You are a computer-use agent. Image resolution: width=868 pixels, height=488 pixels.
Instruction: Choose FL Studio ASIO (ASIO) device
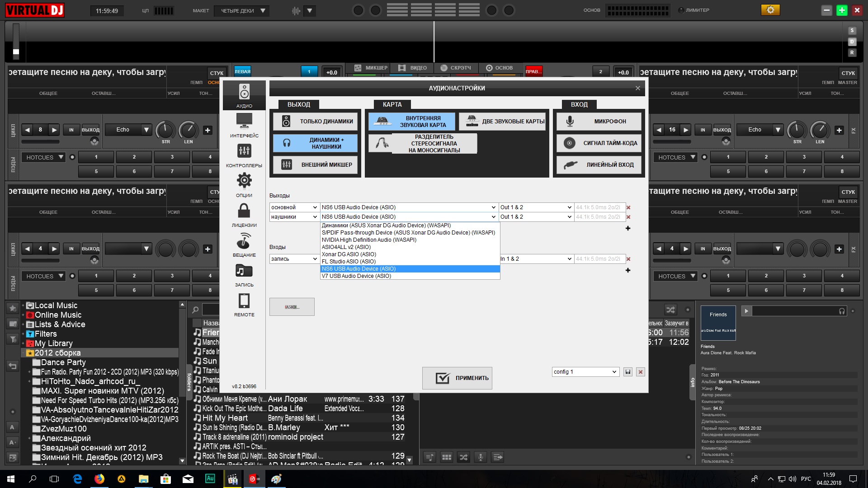click(x=410, y=262)
